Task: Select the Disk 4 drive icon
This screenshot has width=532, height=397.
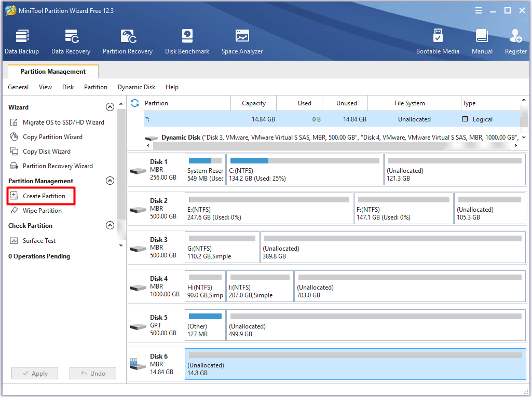Action: click(138, 288)
